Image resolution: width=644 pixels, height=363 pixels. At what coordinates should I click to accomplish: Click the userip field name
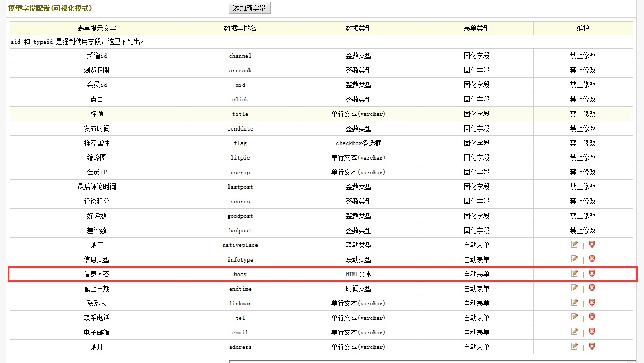click(240, 172)
